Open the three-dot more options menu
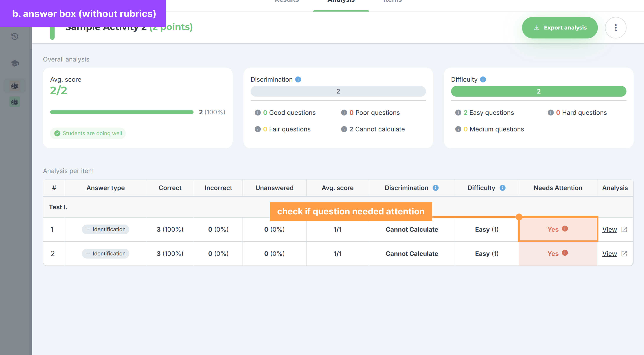The height and width of the screenshot is (355, 644). 615,28
